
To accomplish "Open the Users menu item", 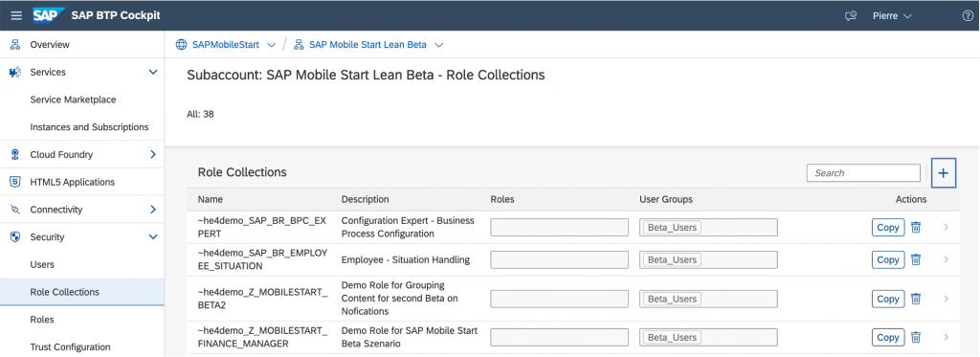I will point(42,264).
